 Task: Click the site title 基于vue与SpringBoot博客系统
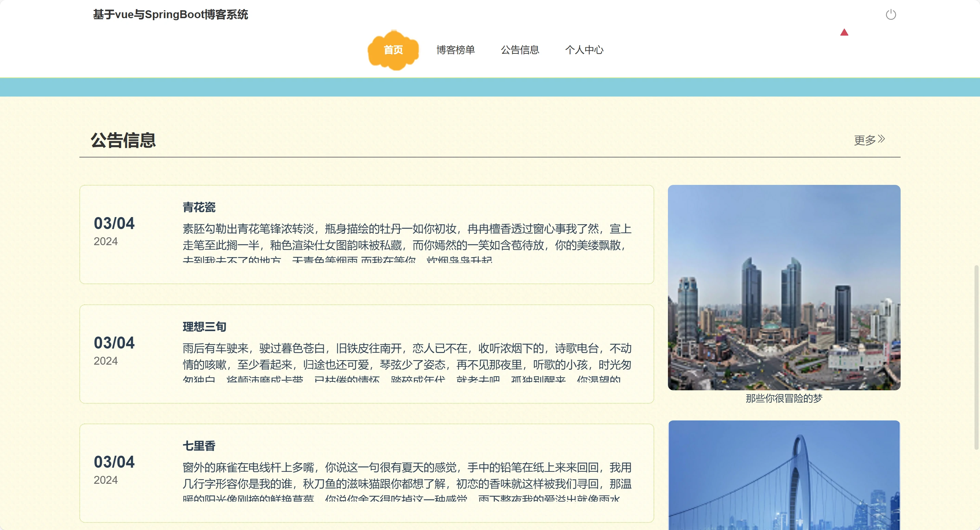(170, 14)
